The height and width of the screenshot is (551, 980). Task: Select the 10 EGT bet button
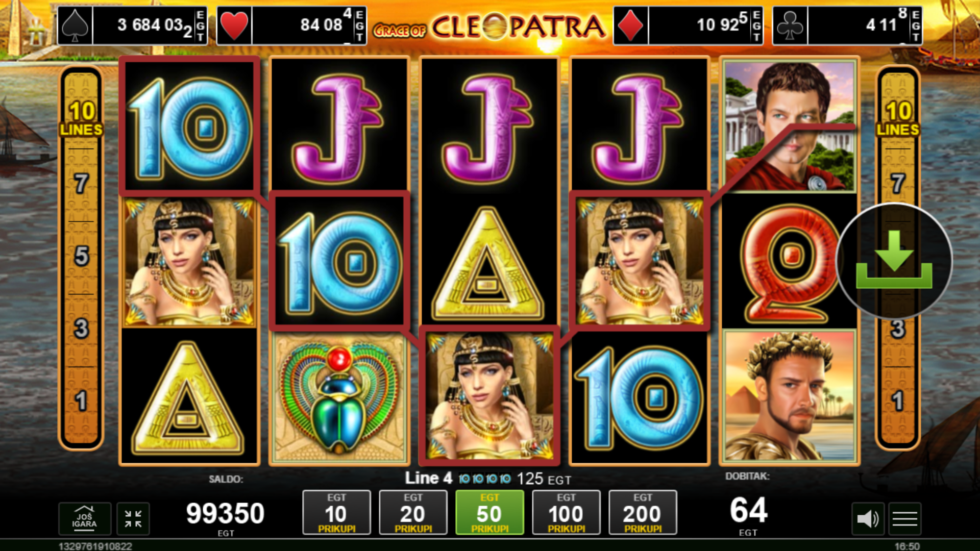pyautogui.click(x=336, y=513)
